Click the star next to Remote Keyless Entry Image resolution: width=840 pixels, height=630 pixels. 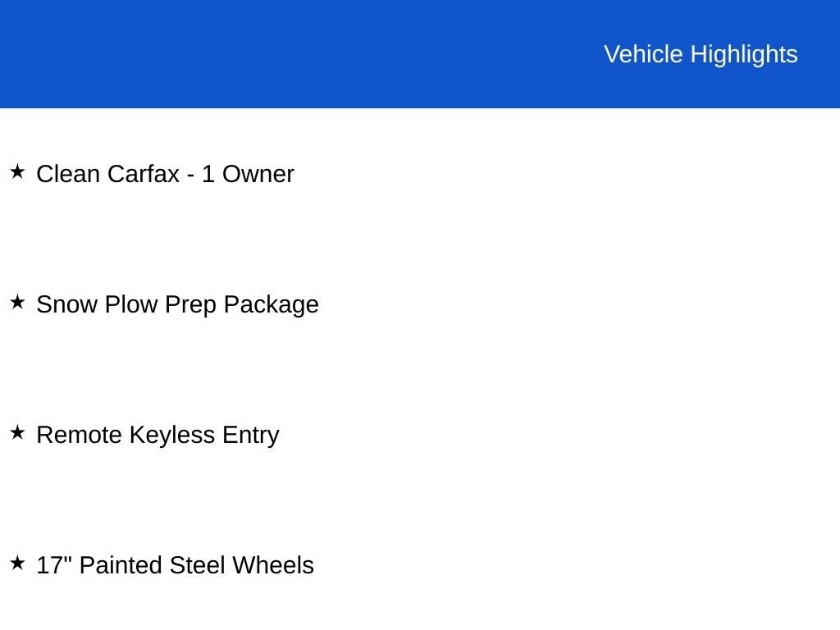pyautogui.click(x=17, y=433)
